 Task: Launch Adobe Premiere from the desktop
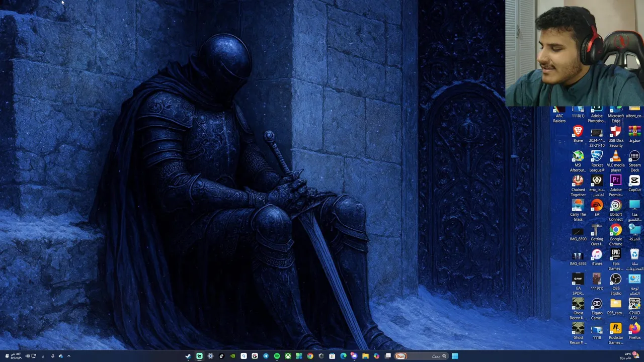click(x=616, y=186)
